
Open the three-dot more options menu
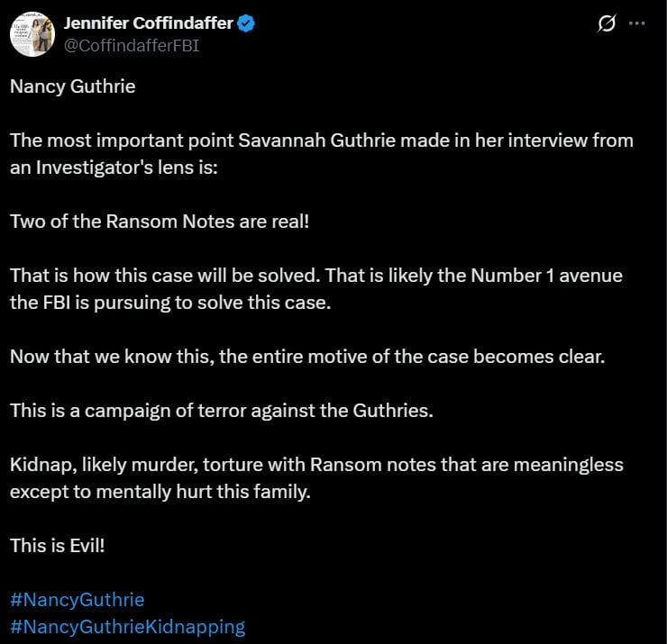pyautogui.click(x=636, y=25)
